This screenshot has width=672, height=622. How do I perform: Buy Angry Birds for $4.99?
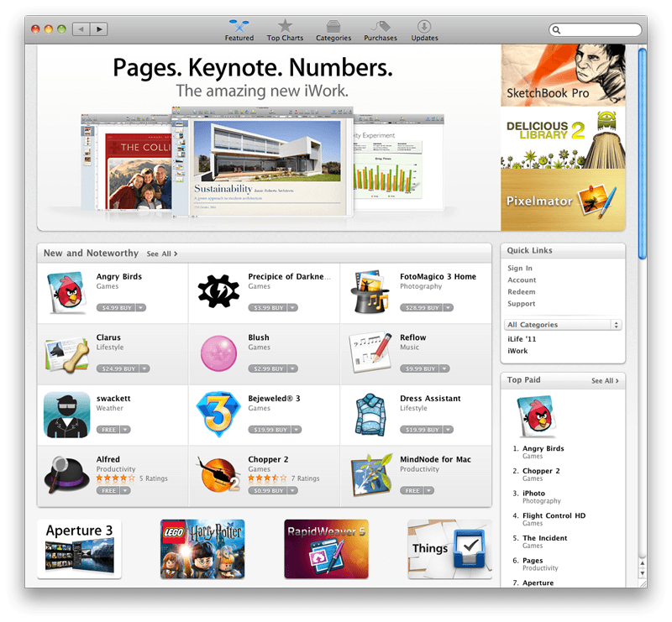tap(116, 307)
